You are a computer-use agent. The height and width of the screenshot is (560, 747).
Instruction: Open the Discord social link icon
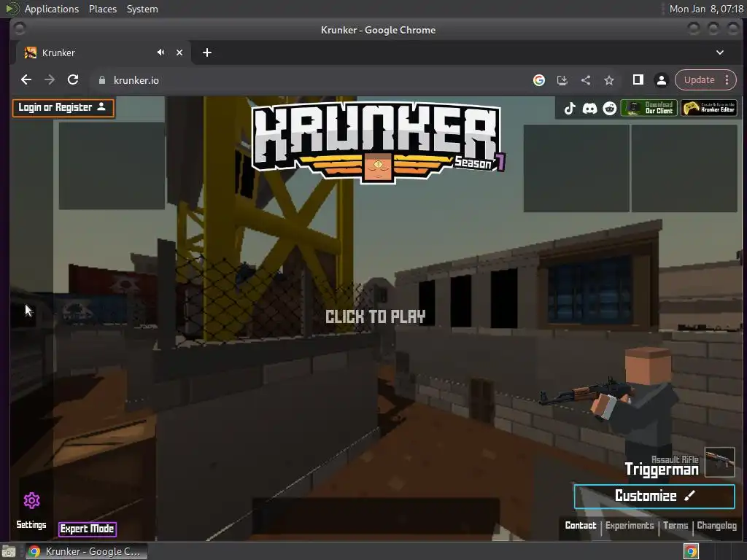(589, 108)
